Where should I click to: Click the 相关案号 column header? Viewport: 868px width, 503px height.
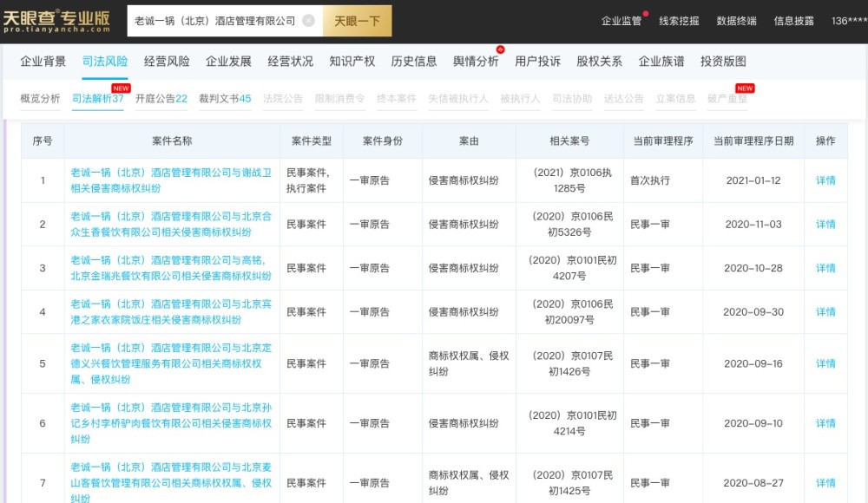[569, 141]
